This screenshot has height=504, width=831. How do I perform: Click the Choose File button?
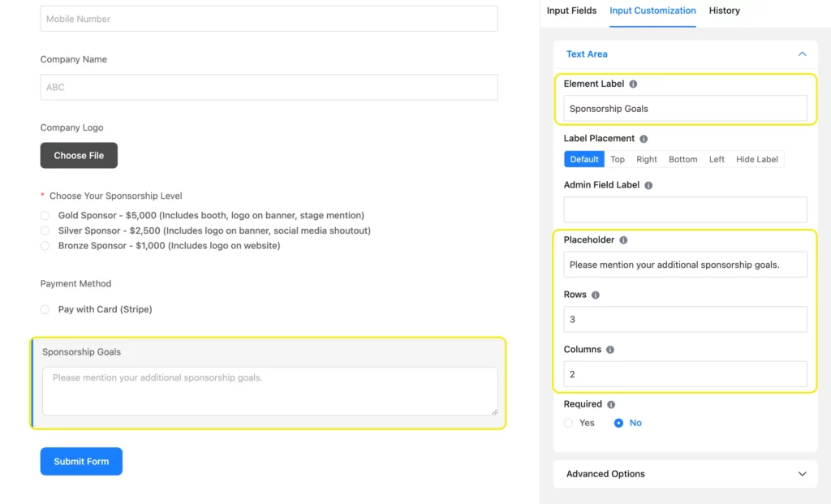point(79,155)
